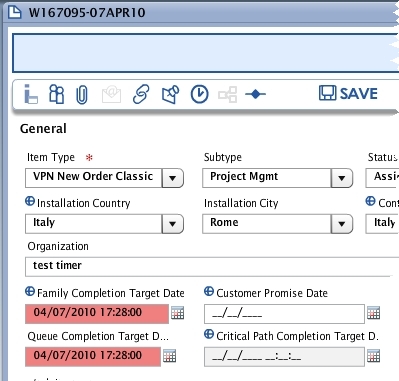Click the Item Type label
Viewport: 399px width, 381px height.
[51, 157]
